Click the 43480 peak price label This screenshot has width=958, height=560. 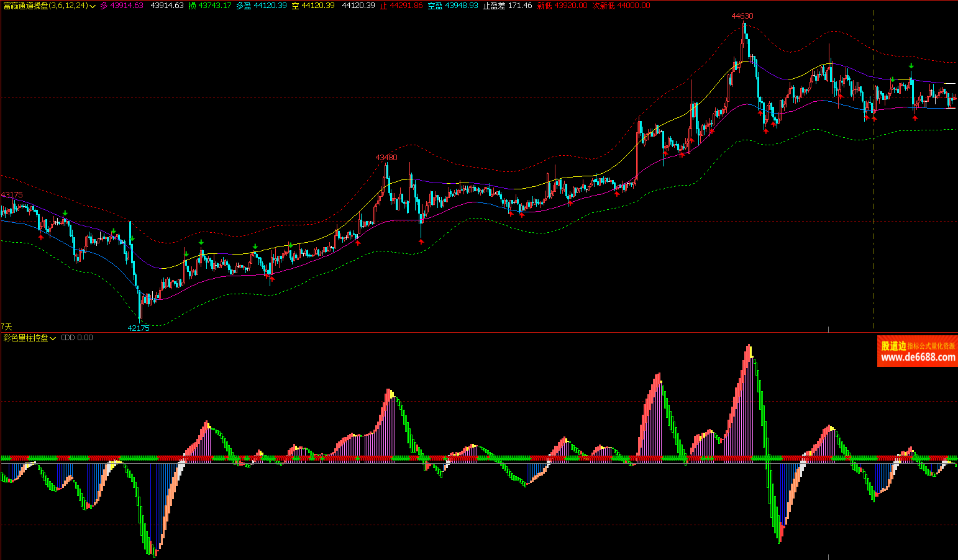pyautogui.click(x=386, y=157)
